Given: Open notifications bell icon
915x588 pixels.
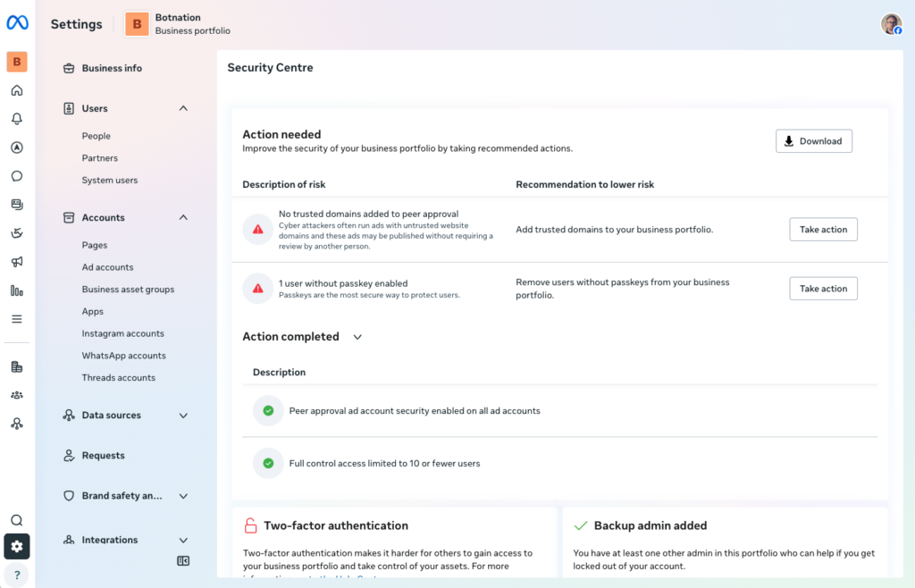Looking at the screenshot, I should (17, 119).
